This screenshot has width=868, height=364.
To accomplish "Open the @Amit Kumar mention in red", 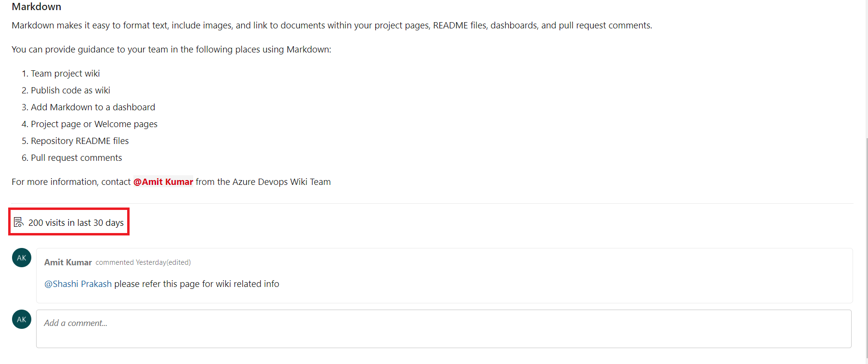I will click(x=163, y=182).
